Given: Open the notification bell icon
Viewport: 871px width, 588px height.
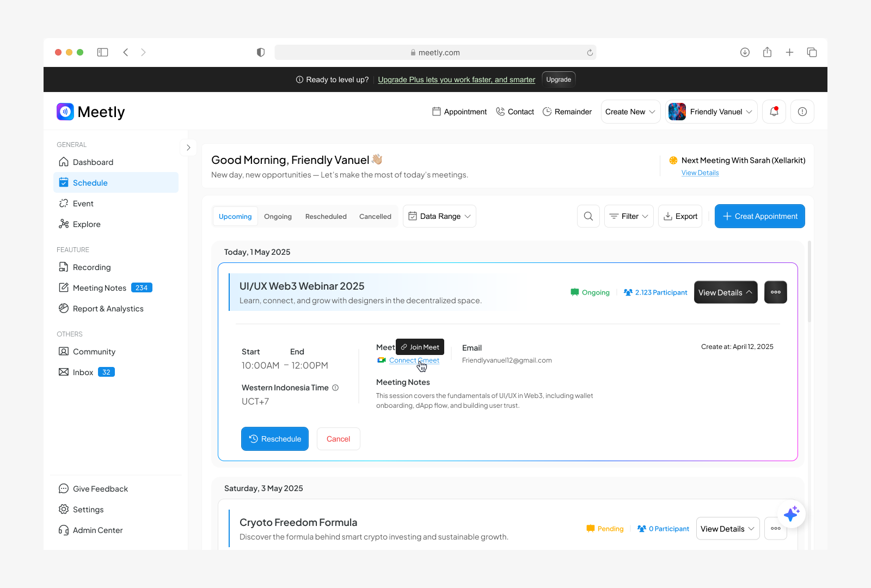Looking at the screenshot, I should [774, 111].
